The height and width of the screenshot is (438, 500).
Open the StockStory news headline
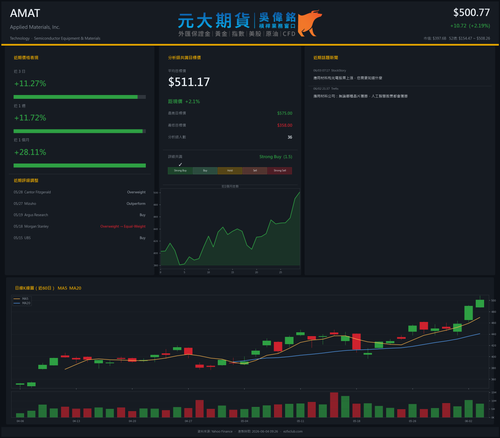[348, 78]
